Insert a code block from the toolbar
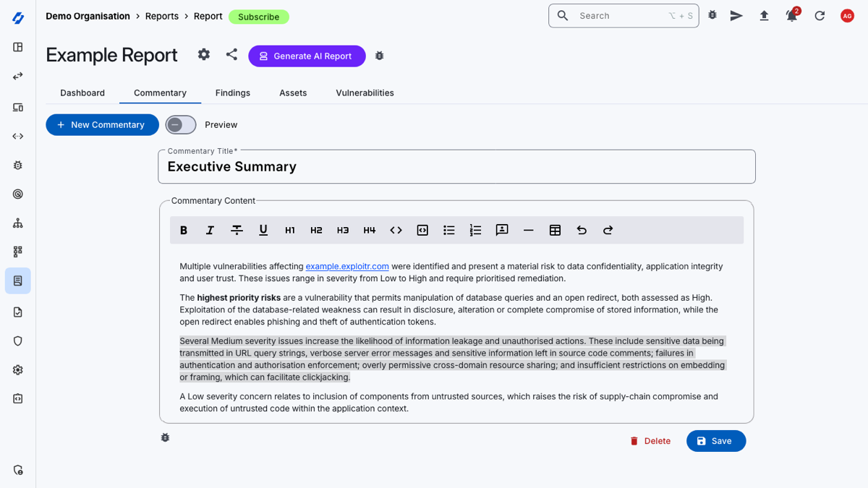This screenshot has height=488, width=868. tap(422, 230)
